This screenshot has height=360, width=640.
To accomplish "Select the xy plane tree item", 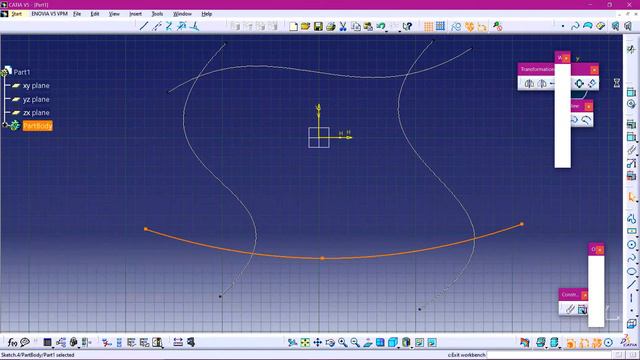I will point(36,86).
